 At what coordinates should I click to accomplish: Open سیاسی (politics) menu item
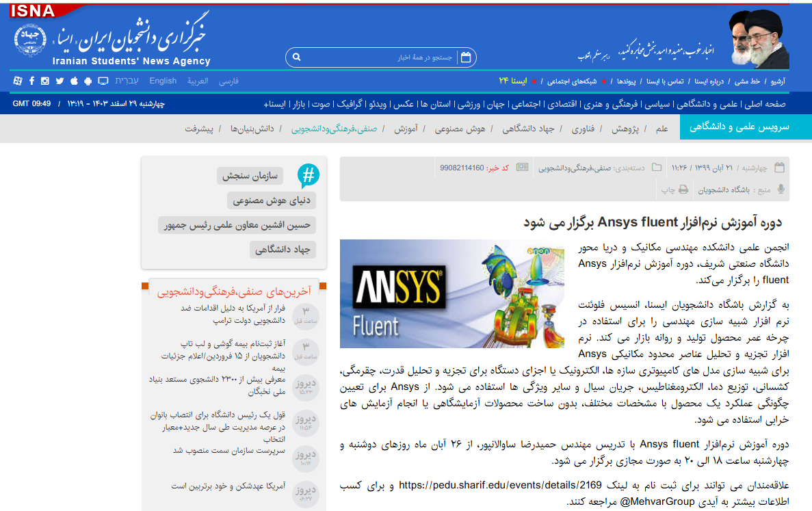(657, 104)
